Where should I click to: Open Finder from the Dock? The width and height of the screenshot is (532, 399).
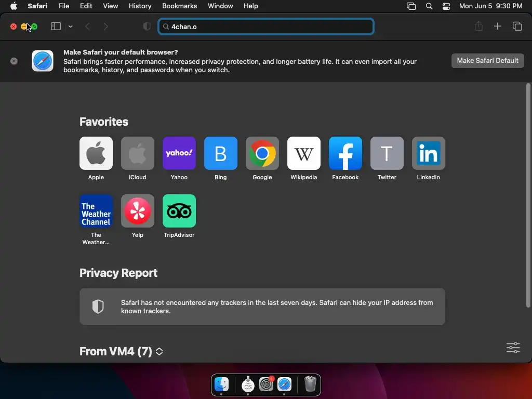click(222, 384)
